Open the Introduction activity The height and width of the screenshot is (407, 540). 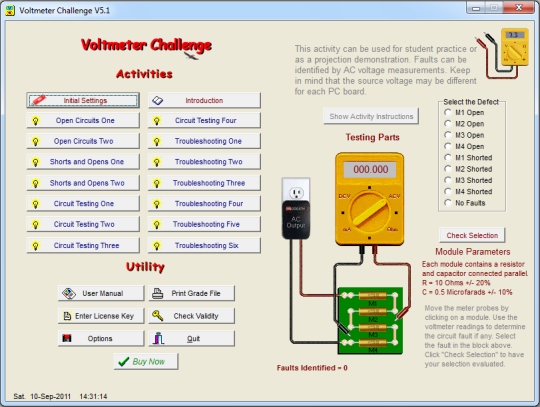[204, 100]
